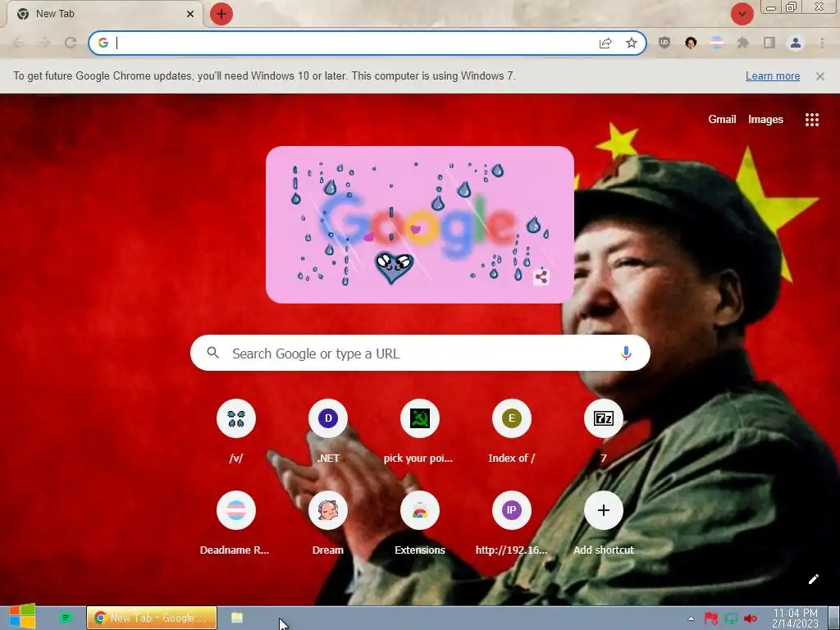Viewport: 840px width, 630px height.
Task: Dismiss the Windows 7 update notice
Action: [x=820, y=76]
